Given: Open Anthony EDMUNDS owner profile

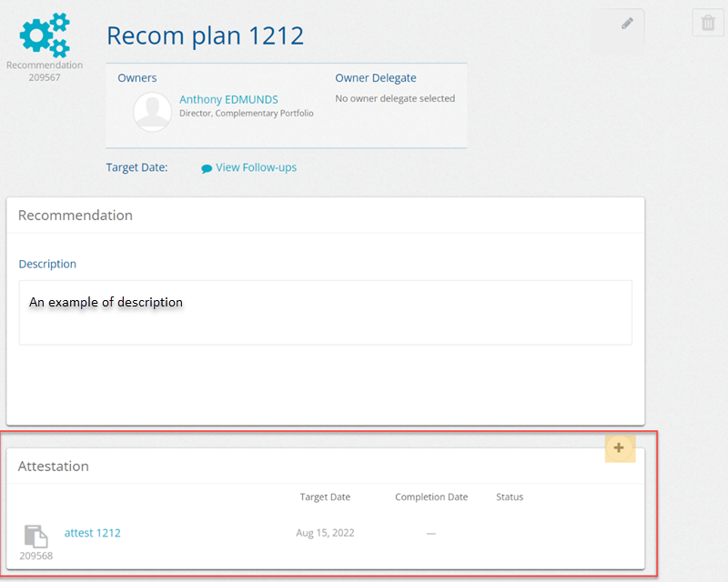Looking at the screenshot, I should point(228,99).
